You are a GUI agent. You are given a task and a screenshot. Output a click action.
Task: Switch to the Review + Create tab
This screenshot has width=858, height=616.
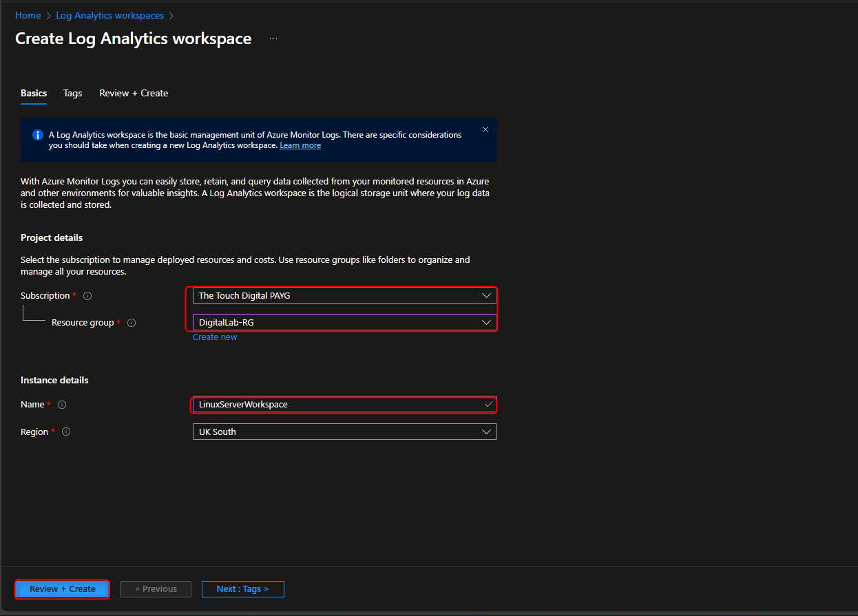pos(134,93)
